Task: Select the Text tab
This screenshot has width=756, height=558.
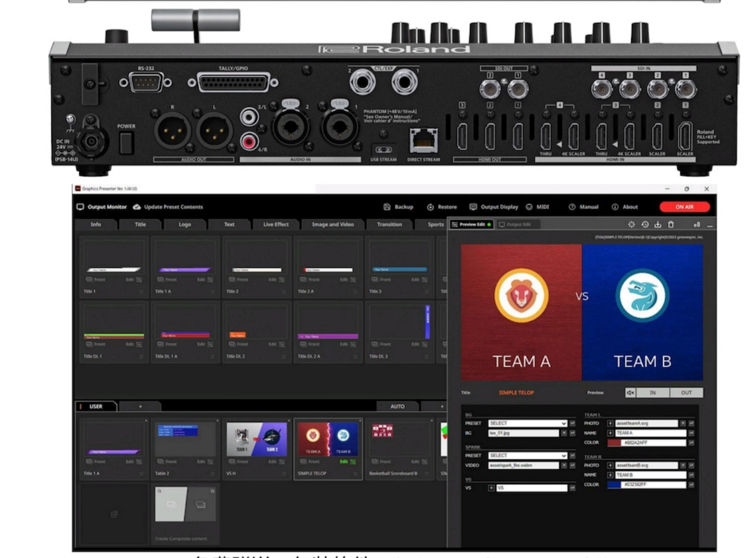Action: 229,224
